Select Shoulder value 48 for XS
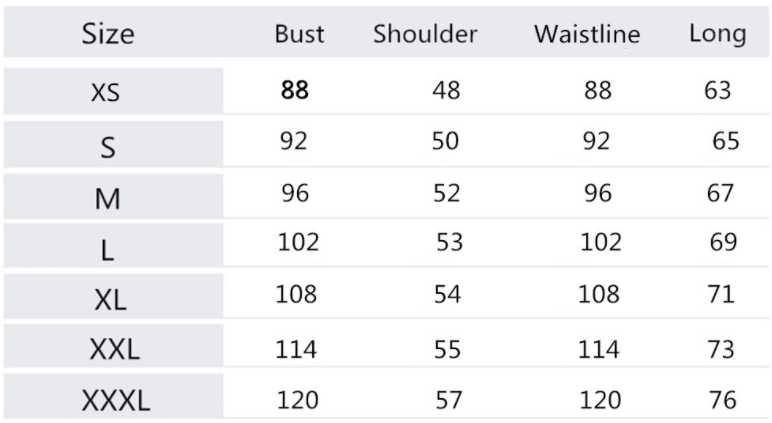Screen dimensions: 772x423 pos(446,90)
